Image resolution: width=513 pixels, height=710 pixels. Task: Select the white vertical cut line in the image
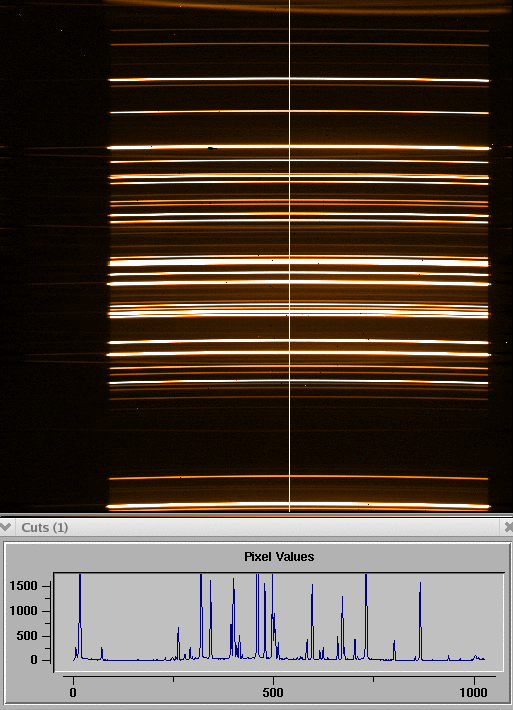click(290, 256)
